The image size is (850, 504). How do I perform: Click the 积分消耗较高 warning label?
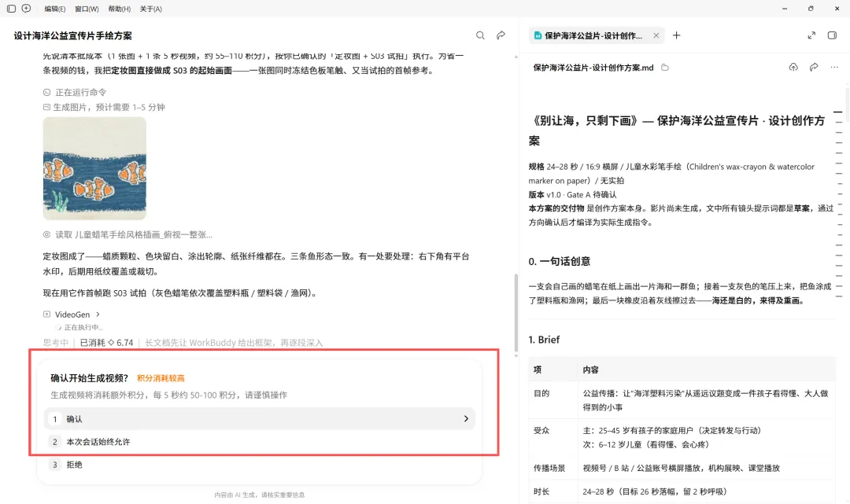(x=161, y=378)
